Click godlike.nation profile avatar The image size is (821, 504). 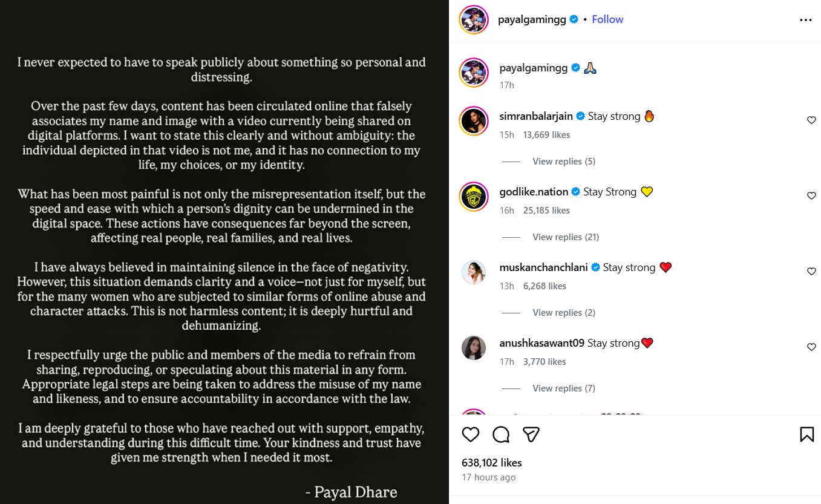pyautogui.click(x=474, y=197)
